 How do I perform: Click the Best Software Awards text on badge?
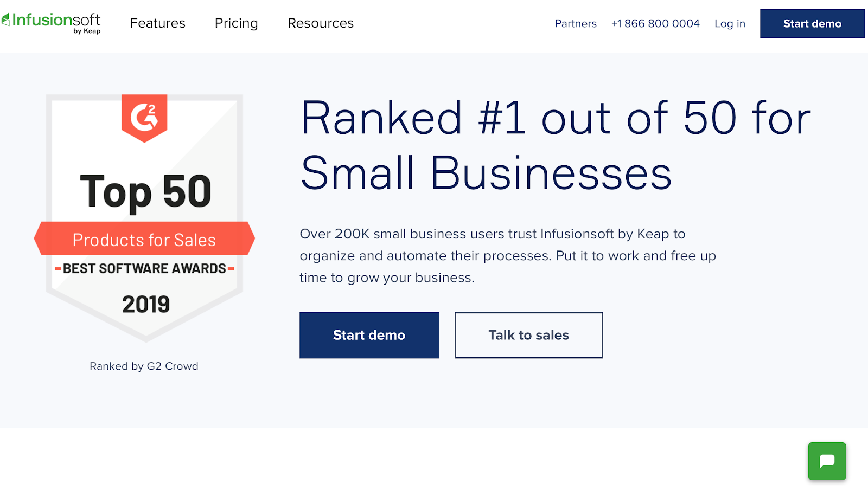[x=144, y=268]
